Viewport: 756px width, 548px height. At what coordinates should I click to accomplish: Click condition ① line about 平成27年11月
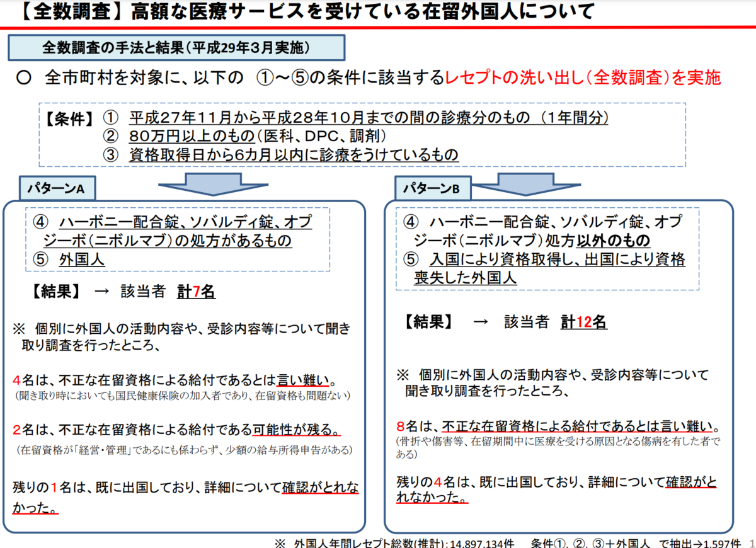coord(357,117)
